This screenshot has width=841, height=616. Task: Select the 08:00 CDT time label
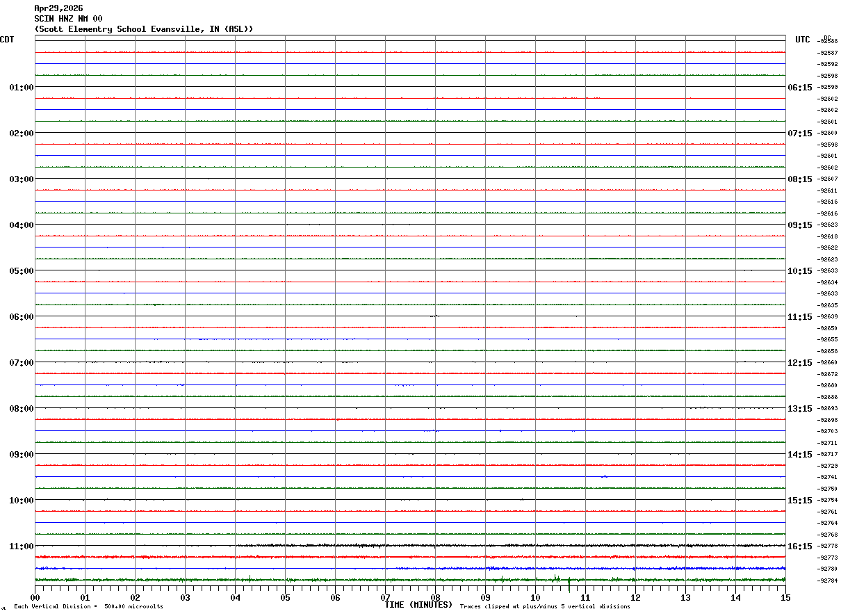22,409
